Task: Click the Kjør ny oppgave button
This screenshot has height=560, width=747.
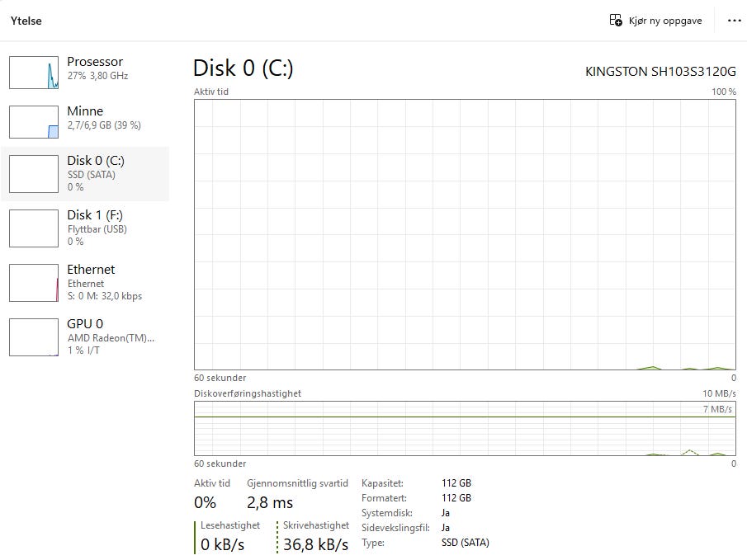Action: coord(656,21)
